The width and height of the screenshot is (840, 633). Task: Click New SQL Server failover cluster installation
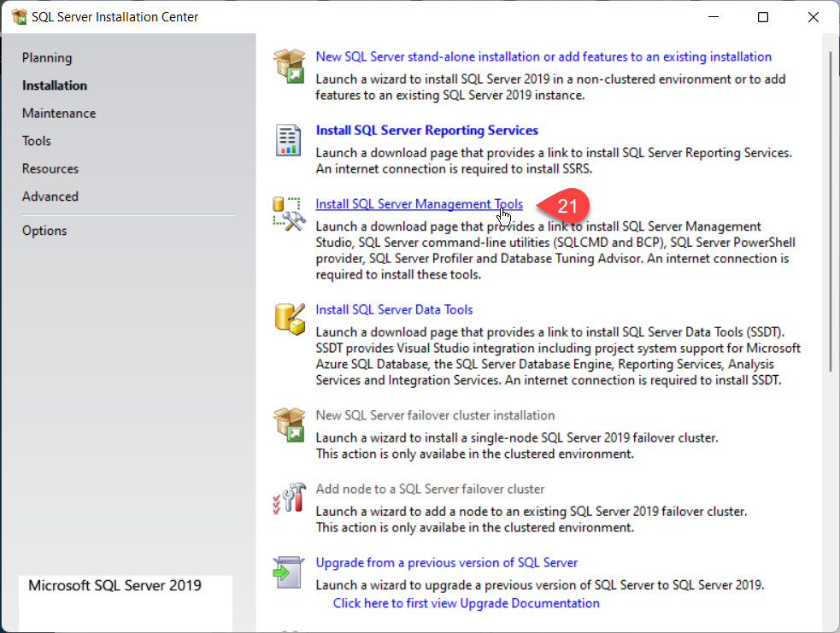[x=435, y=415]
